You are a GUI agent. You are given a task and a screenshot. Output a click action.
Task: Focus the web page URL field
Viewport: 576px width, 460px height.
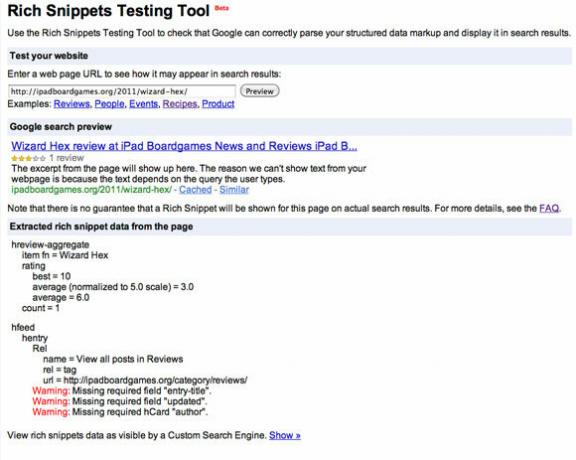(x=122, y=91)
